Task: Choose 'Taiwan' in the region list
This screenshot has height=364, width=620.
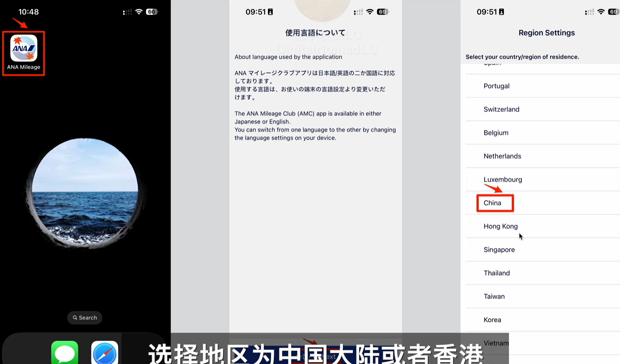Action: point(543,296)
